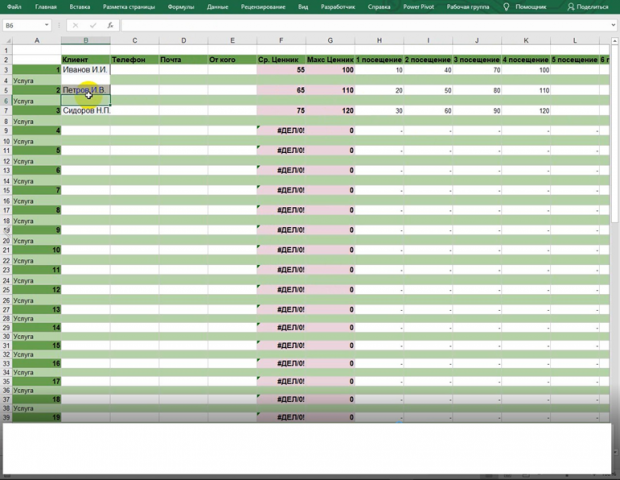The width and height of the screenshot is (620, 480).
Task: Select column A header
Action: click(x=37, y=40)
